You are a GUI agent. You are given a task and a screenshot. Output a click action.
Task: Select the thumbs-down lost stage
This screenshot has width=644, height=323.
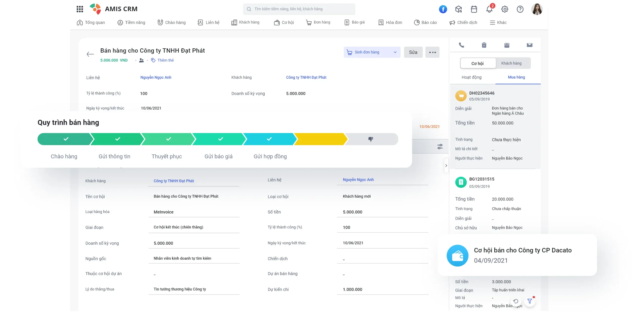(x=371, y=139)
